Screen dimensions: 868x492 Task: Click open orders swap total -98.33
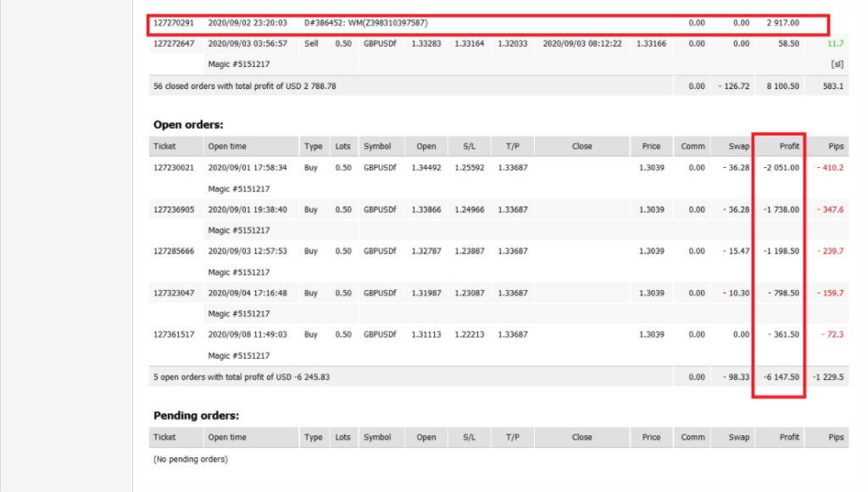737,377
